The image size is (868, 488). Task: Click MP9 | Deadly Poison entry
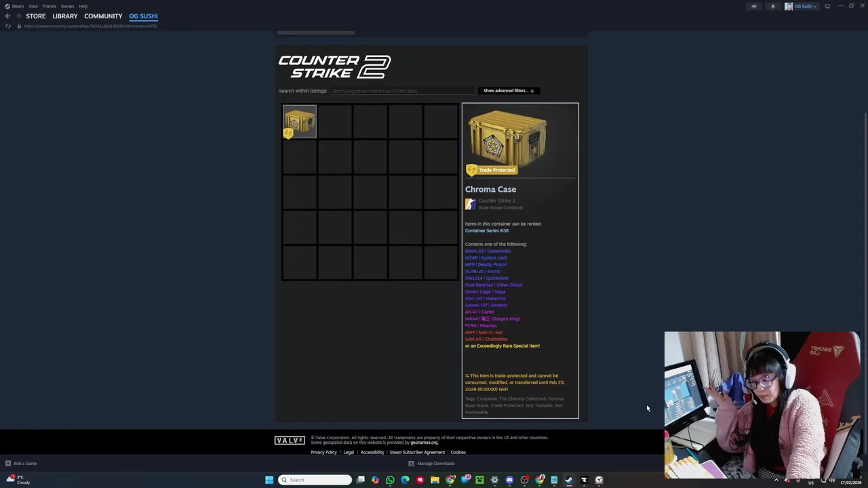click(x=486, y=264)
